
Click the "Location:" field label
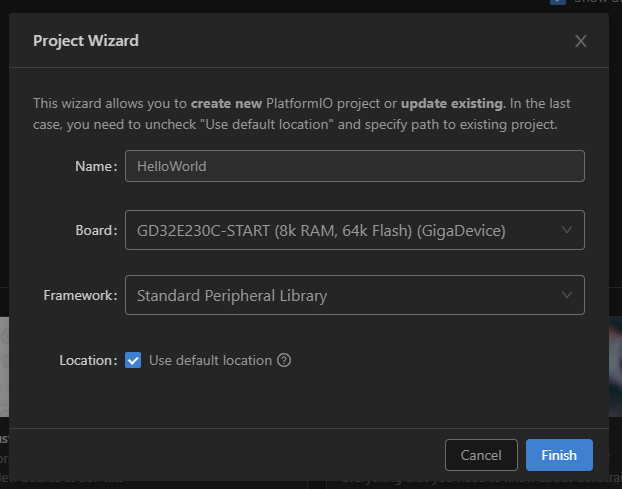pos(88,360)
